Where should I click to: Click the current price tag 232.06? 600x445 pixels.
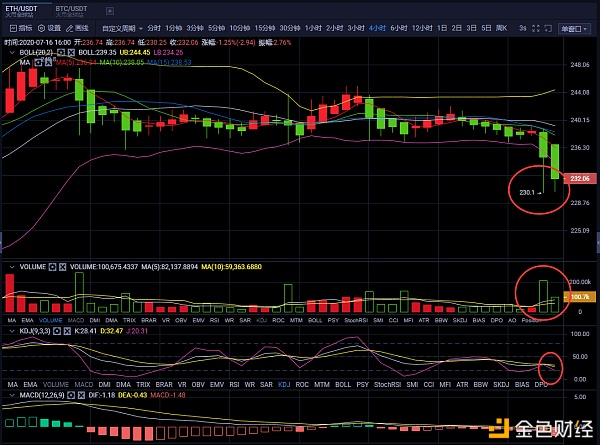(580, 179)
